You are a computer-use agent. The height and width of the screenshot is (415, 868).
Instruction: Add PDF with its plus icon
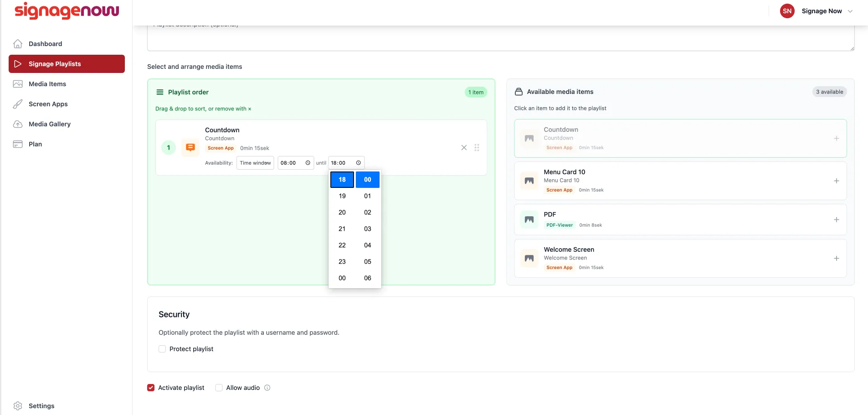pyautogui.click(x=837, y=220)
